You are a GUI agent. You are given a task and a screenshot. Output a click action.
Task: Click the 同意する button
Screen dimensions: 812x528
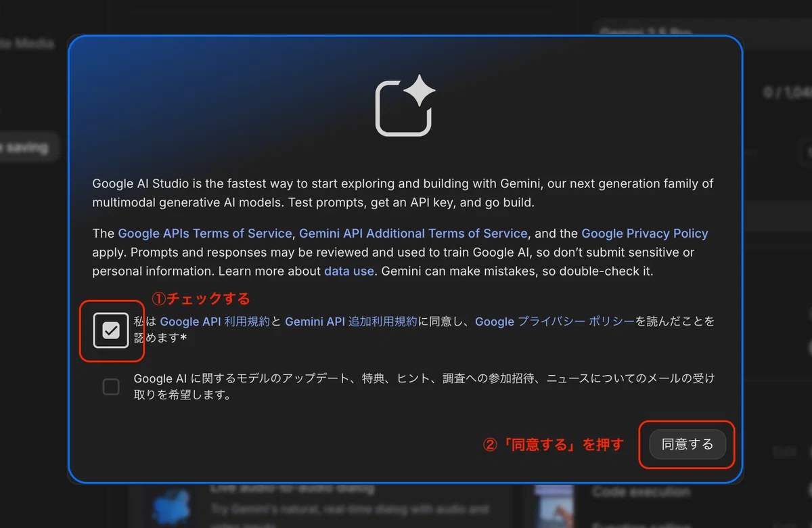(x=687, y=445)
